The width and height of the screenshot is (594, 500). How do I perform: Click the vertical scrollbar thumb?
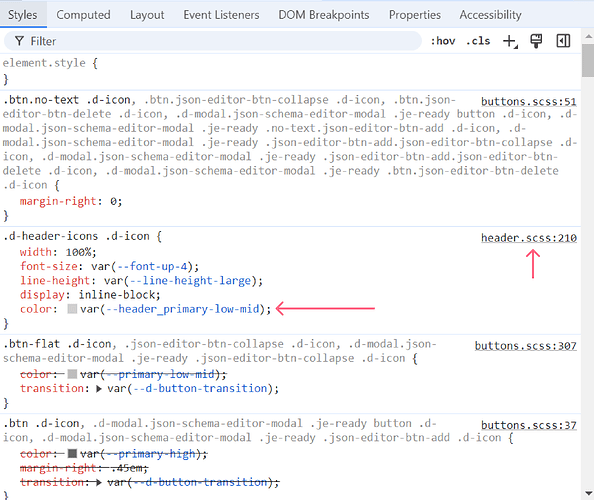[x=588, y=60]
